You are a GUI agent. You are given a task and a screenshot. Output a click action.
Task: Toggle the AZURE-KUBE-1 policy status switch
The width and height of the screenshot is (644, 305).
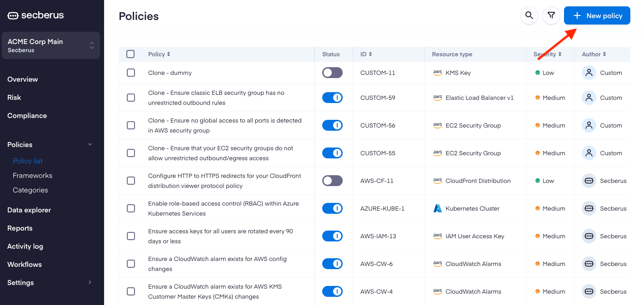(x=332, y=208)
